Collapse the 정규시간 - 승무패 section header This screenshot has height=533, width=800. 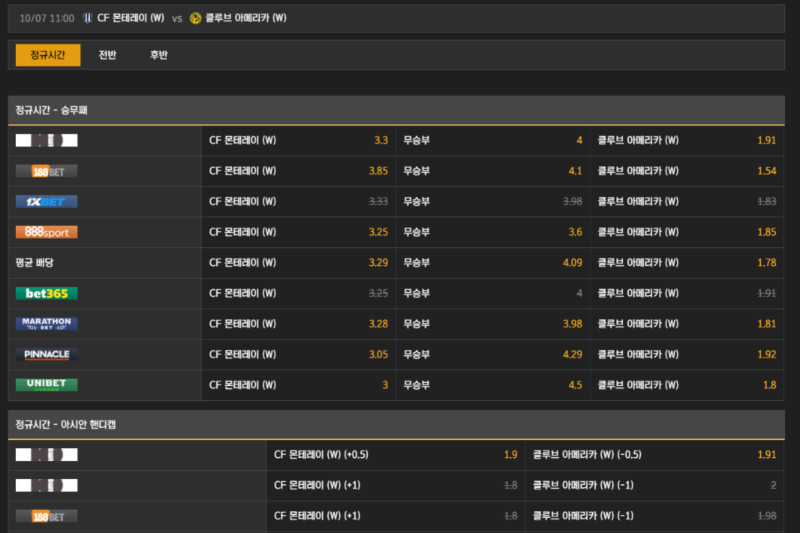pos(399,110)
